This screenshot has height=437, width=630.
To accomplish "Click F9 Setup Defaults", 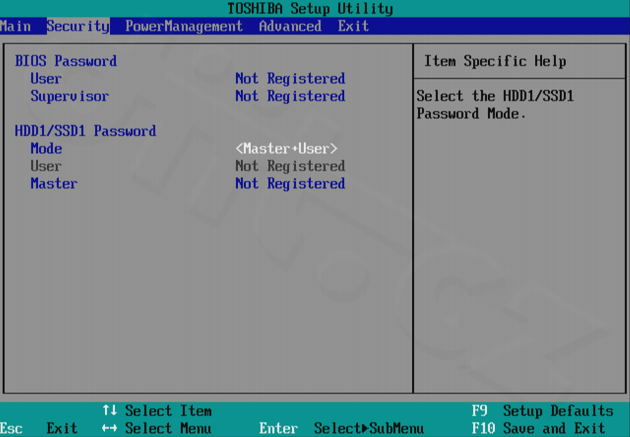I will [x=542, y=411].
